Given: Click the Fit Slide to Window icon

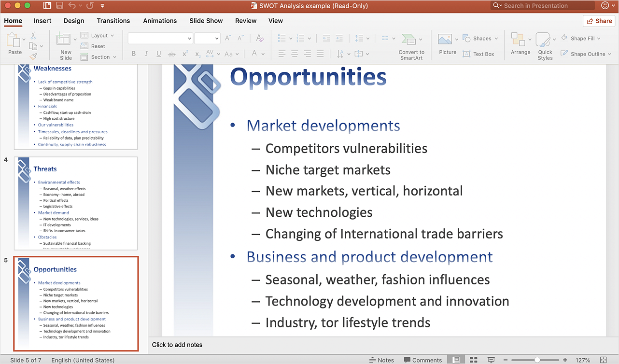Looking at the screenshot, I should 603,360.
